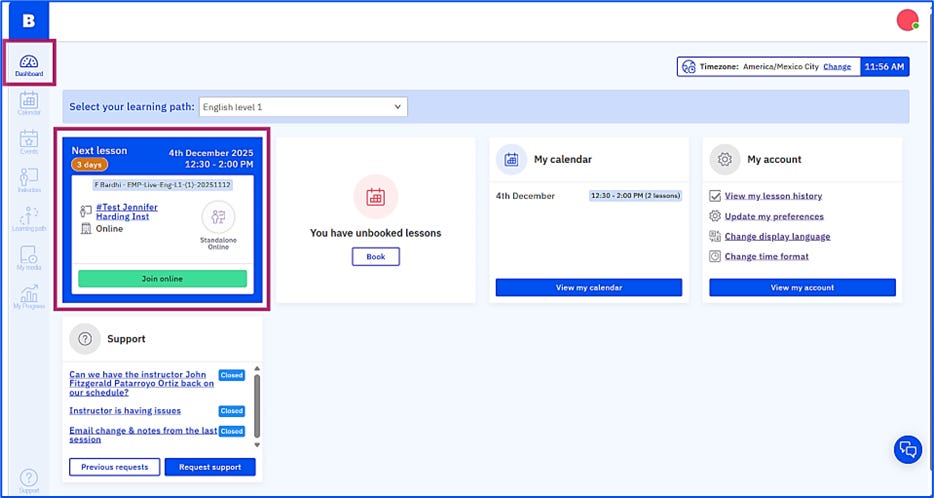
Task: Open ticket about instructor John Fitzgerald
Action: click(x=142, y=384)
